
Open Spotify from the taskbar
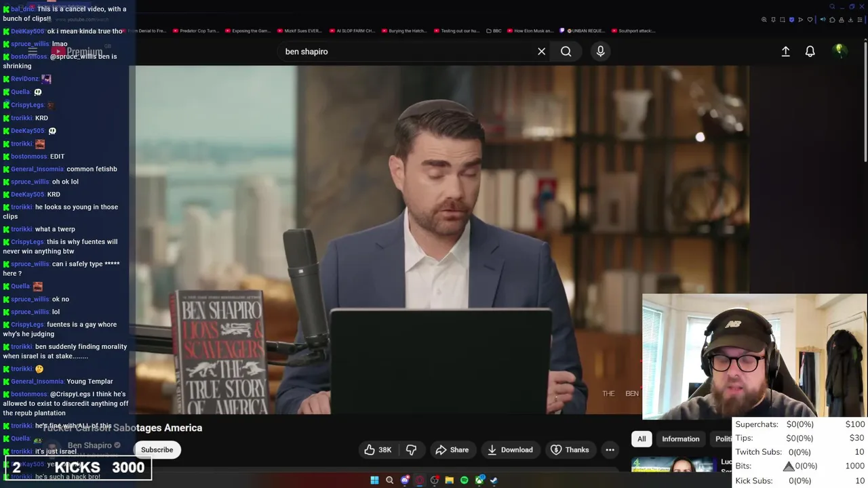click(x=465, y=480)
